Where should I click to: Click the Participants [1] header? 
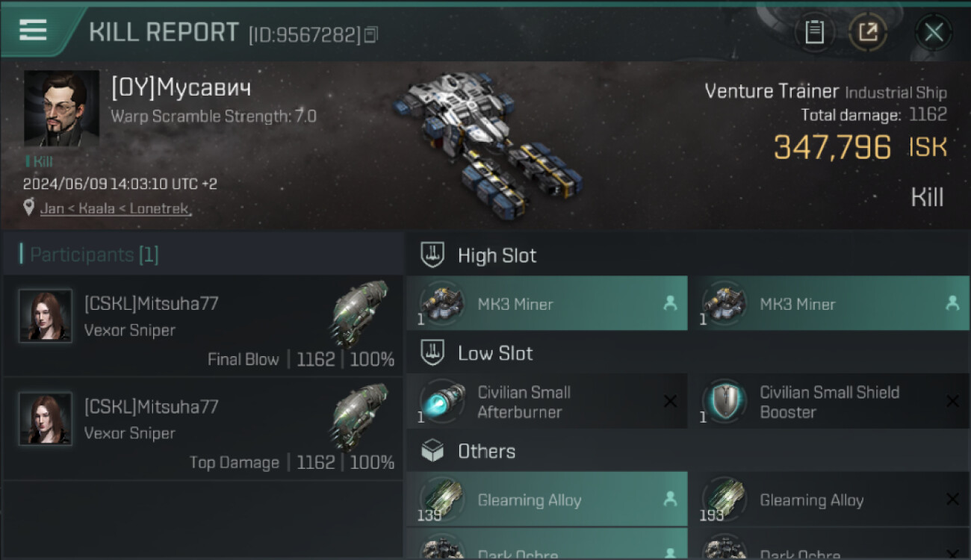(x=94, y=255)
